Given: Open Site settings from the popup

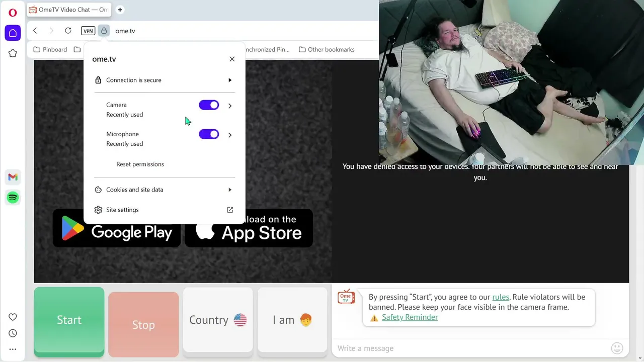Looking at the screenshot, I should point(165,210).
